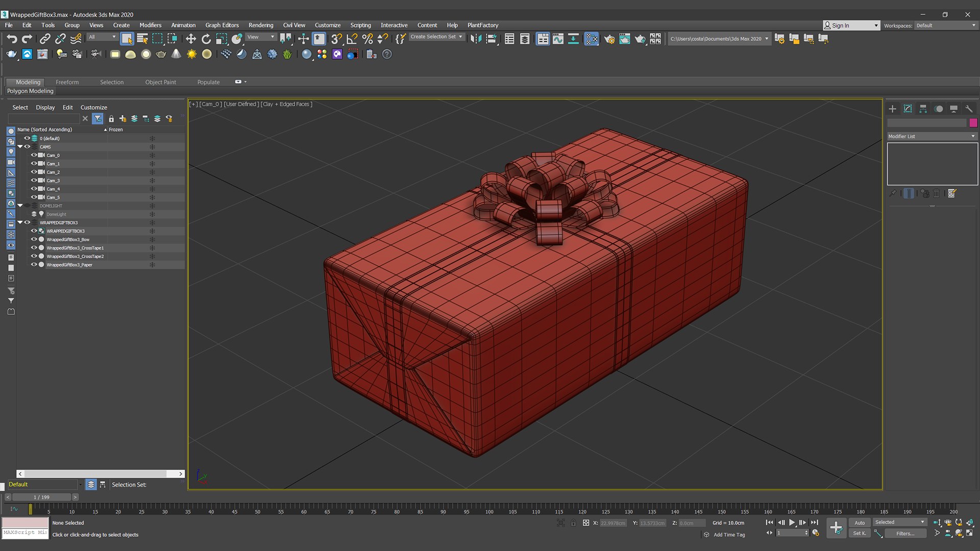Click the Sign In button
This screenshot has width=980, height=551.
coord(851,26)
